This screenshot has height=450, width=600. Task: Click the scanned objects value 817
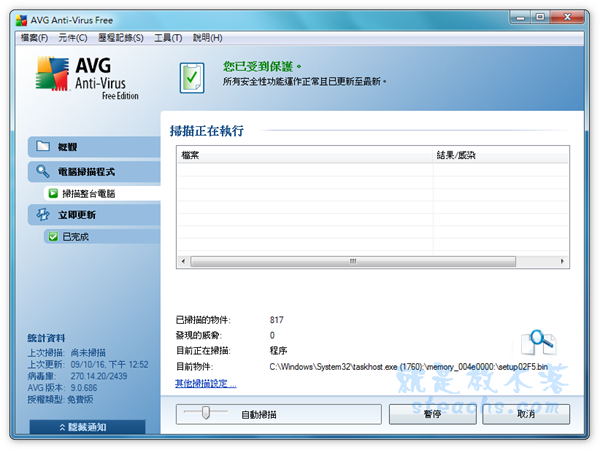click(x=276, y=320)
